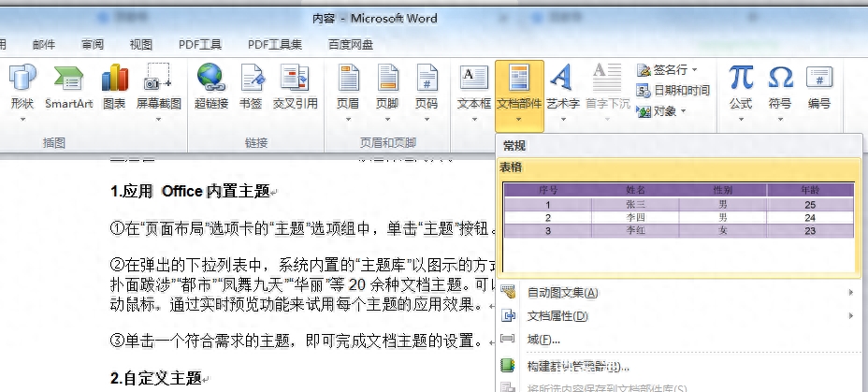
Task: Expand the 艺术字 dropdown arrow
Action: click(x=563, y=119)
